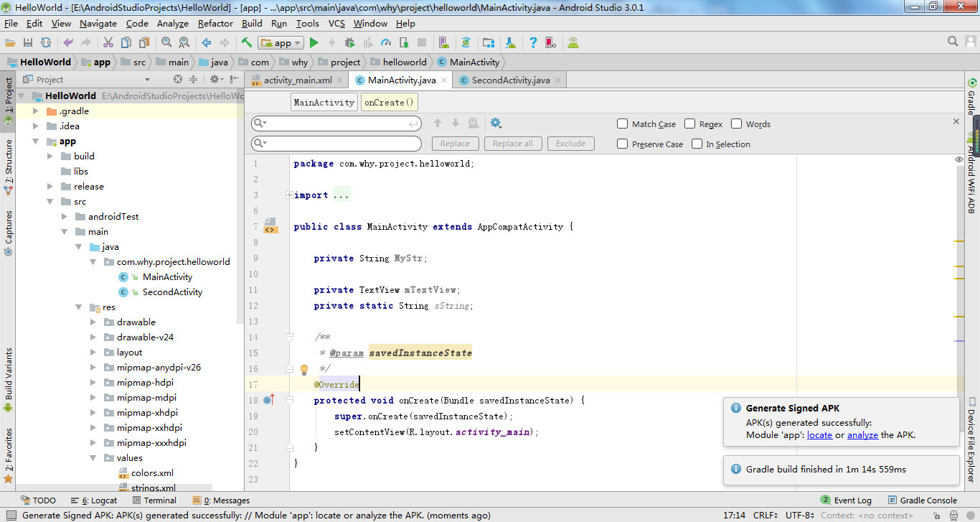The image size is (980, 522).
Task: Click the analyze link in notification
Action: point(862,435)
